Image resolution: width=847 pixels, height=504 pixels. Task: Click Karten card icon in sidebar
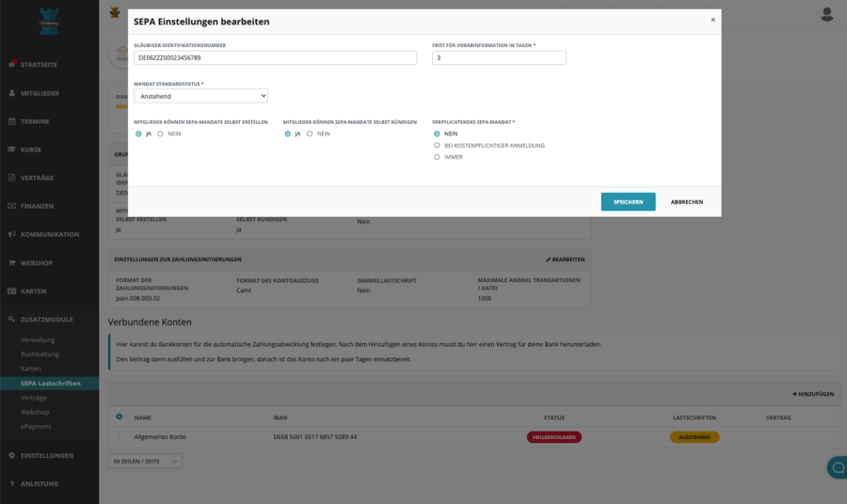click(12, 291)
